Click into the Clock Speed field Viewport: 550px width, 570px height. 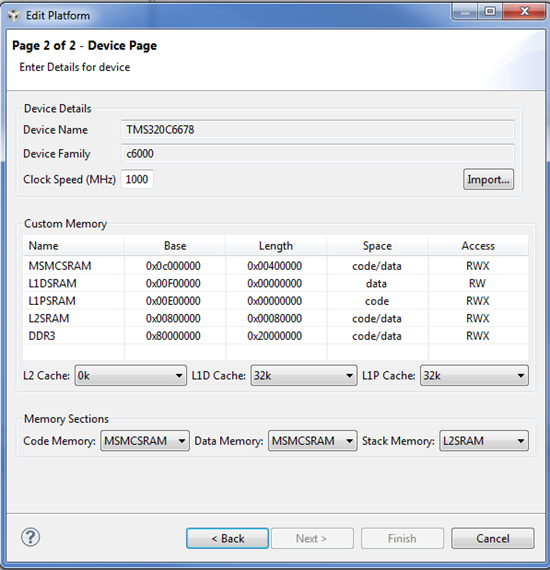coord(137,179)
